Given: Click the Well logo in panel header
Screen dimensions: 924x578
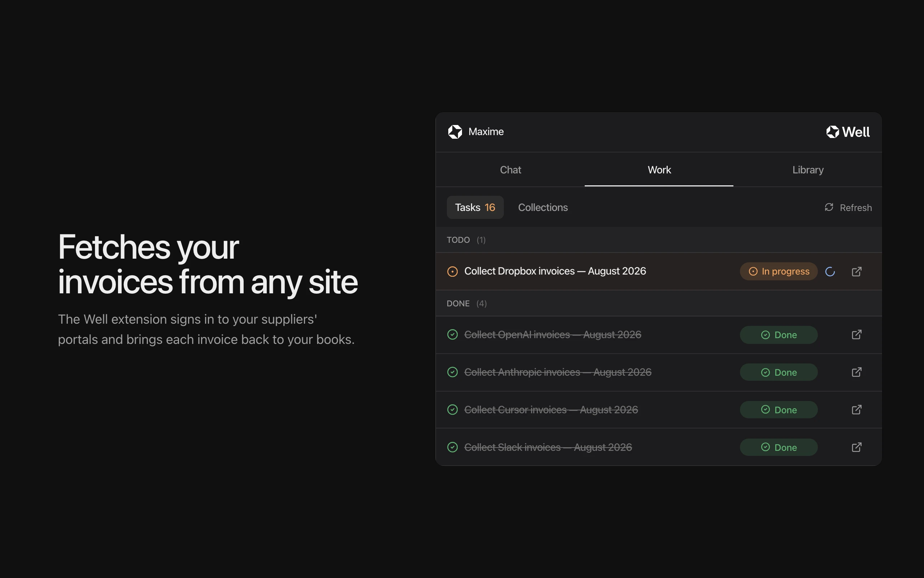Looking at the screenshot, I should [x=847, y=132].
